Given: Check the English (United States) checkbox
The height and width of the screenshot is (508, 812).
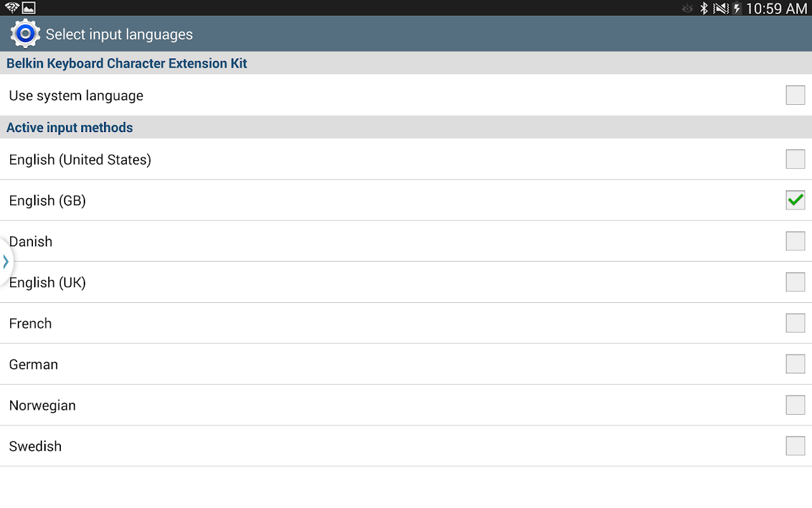Looking at the screenshot, I should tap(795, 159).
